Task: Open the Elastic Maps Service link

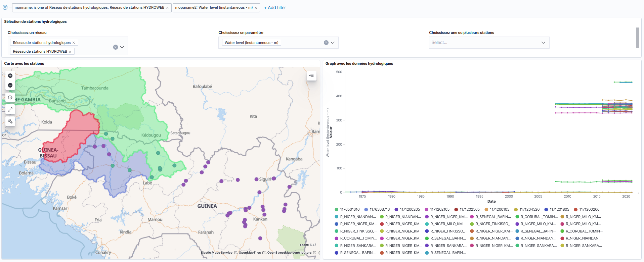Action: 216,253
